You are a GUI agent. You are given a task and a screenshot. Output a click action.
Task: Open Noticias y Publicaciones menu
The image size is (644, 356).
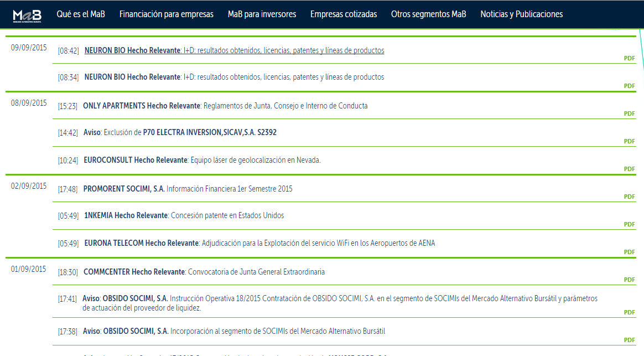522,14
